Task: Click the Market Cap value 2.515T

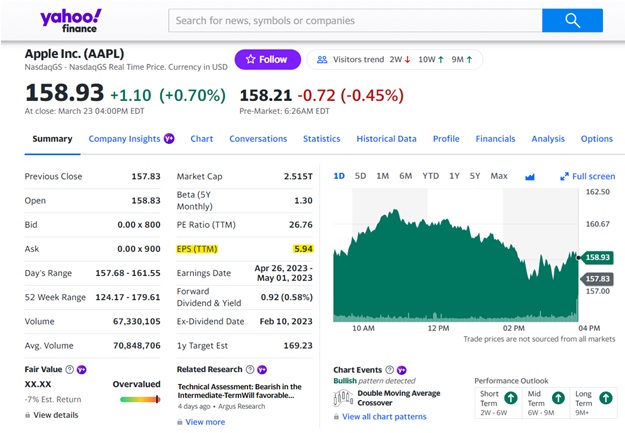Action: click(298, 176)
